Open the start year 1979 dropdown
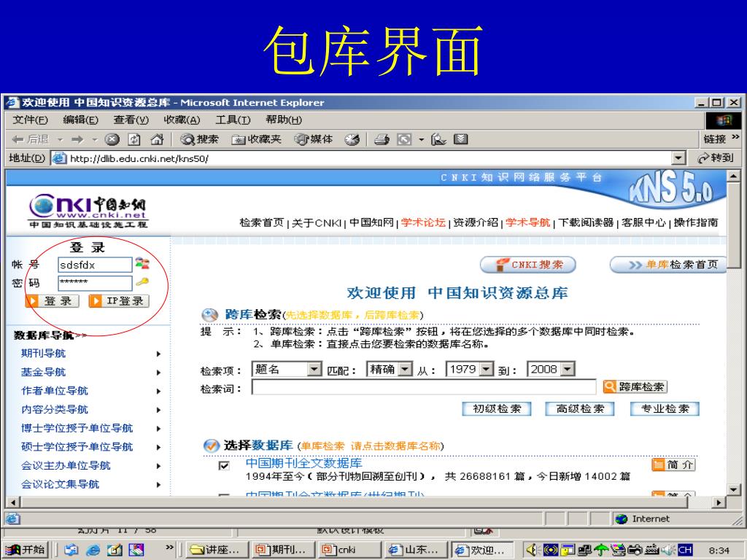 coord(469,369)
